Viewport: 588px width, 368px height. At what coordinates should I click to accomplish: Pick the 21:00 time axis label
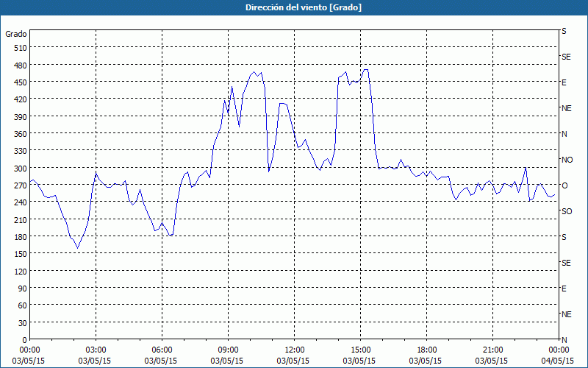point(492,350)
